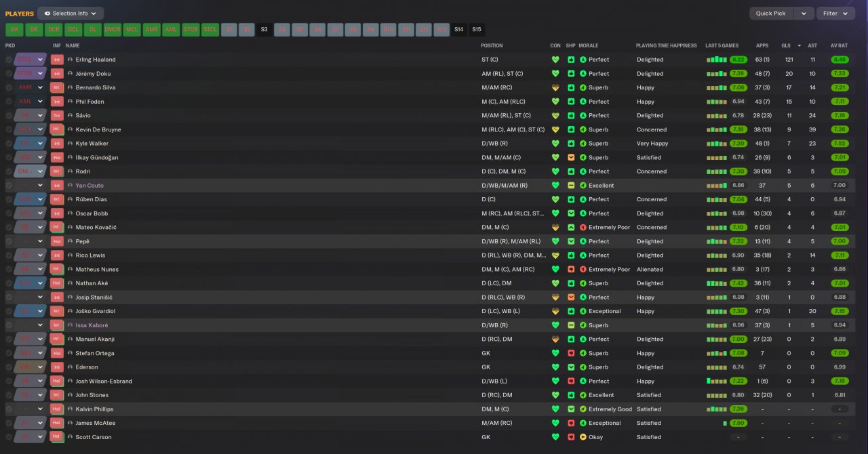Viewport: 868px width, 454px height.
Task: Click Rico Lewis's yellow condition heart
Action: coord(555,255)
